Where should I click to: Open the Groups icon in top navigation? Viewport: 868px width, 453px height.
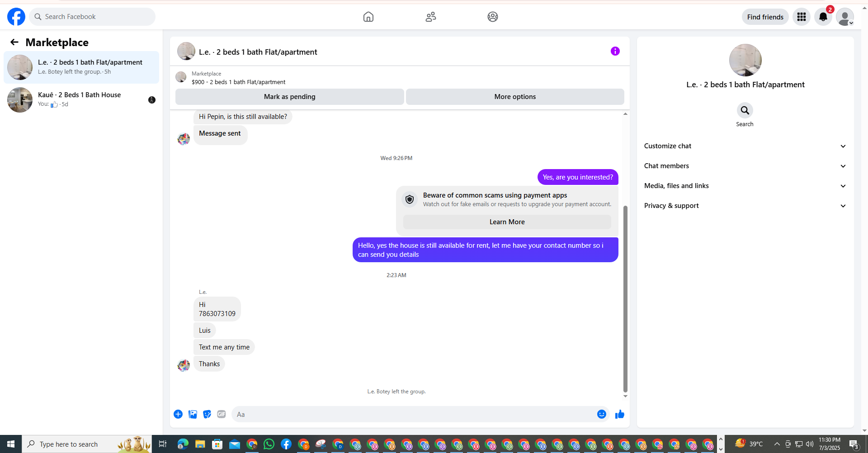coord(493,17)
